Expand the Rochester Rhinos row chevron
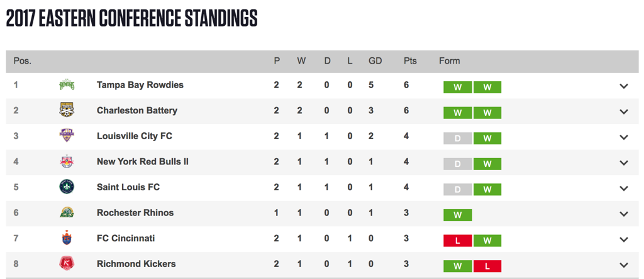Screen dimensions: 644x279 point(624,214)
